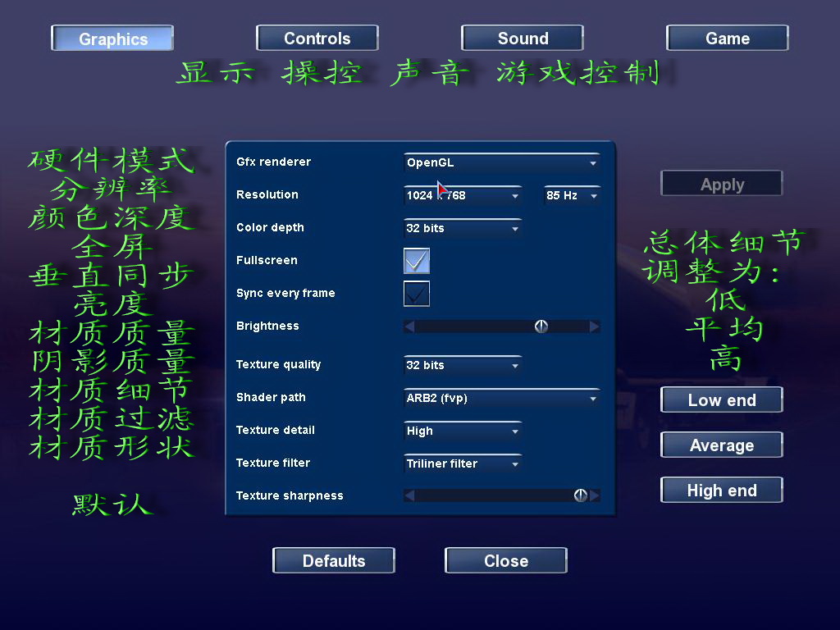Click the Brightness slider left arrow
The image size is (840, 630).
(409, 326)
